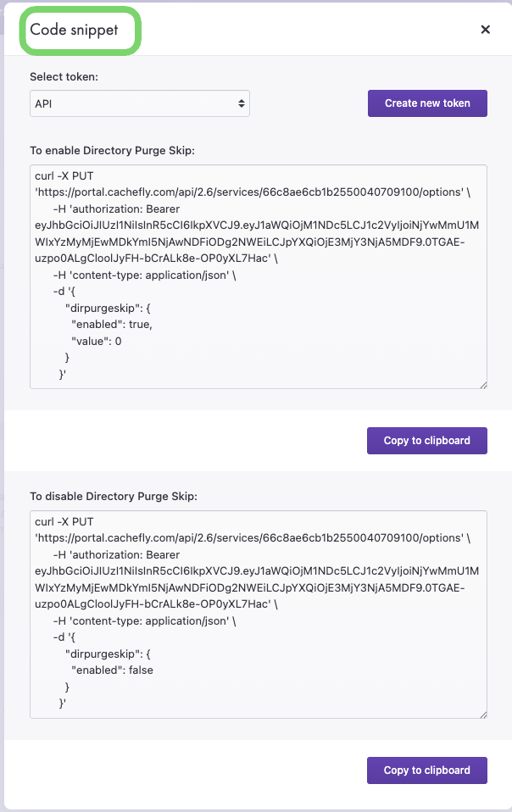This screenshot has width=512, height=812.
Task: Click the "Code snippet" dialog title
Action: click(x=74, y=30)
